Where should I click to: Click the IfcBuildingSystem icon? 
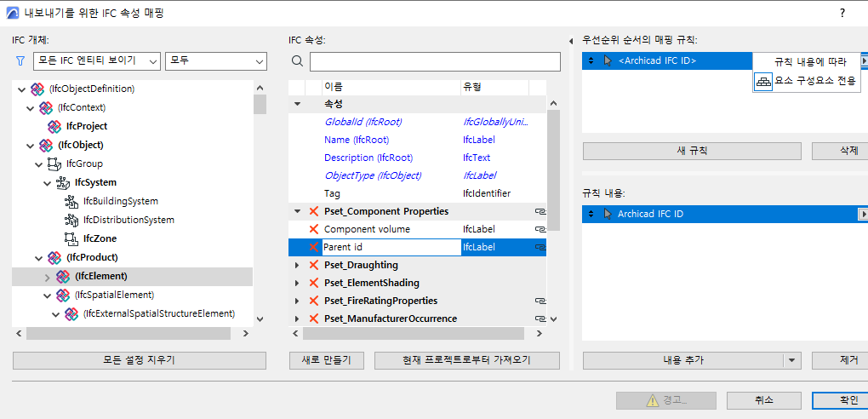[x=71, y=201]
